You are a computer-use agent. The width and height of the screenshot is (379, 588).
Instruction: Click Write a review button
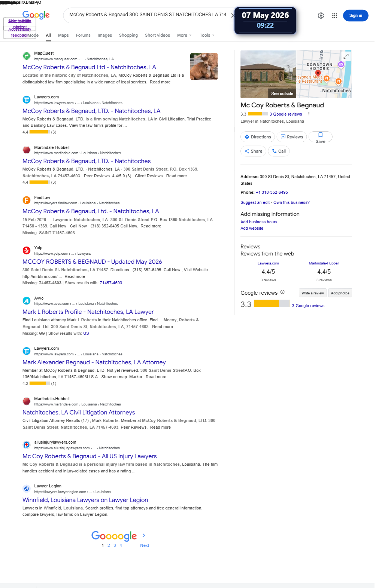point(313,293)
